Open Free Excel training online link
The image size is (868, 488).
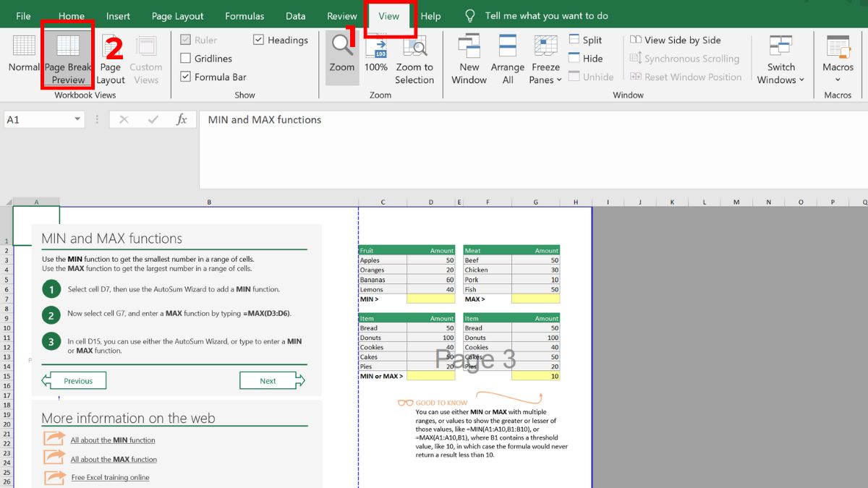[111, 477]
